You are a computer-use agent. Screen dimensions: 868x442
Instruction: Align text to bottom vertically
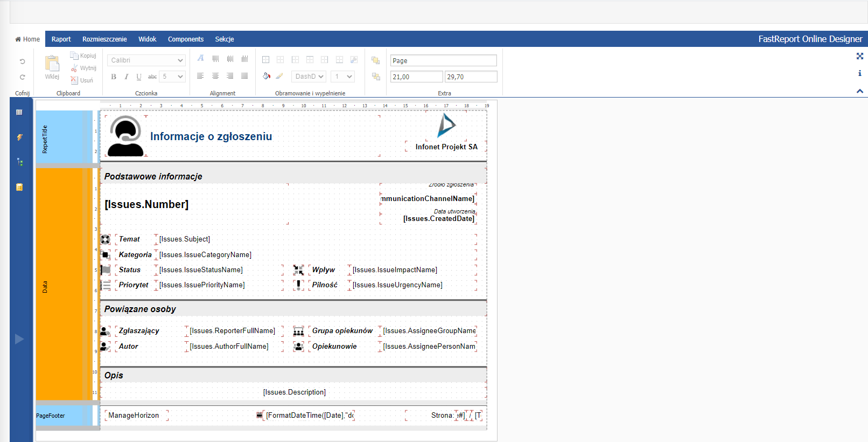click(x=244, y=59)
